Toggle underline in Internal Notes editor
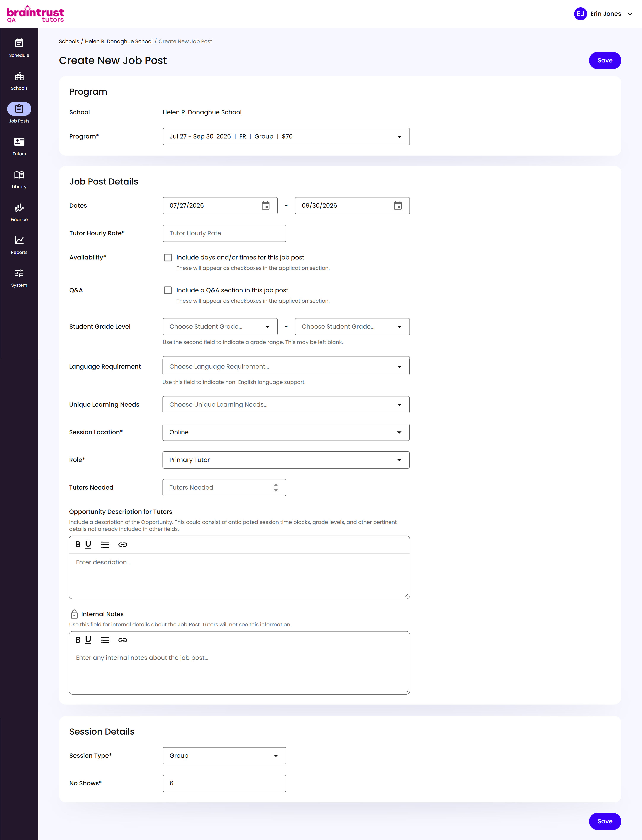Viewport: 642px width, 840px height. click(88, 640)
